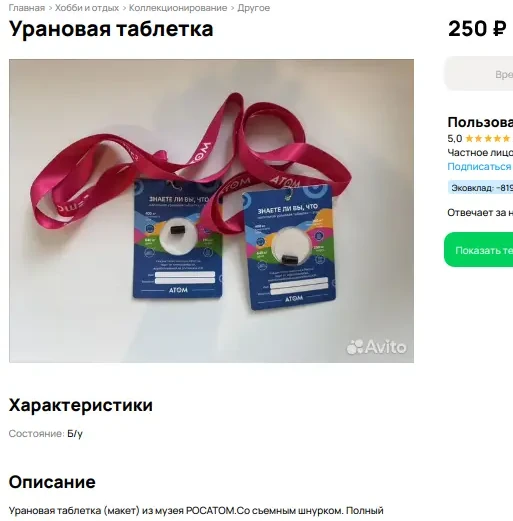Screen dimensions: 513x521
Task: Follow the seller via Подписаться link
Action: (x=479, y=166)
